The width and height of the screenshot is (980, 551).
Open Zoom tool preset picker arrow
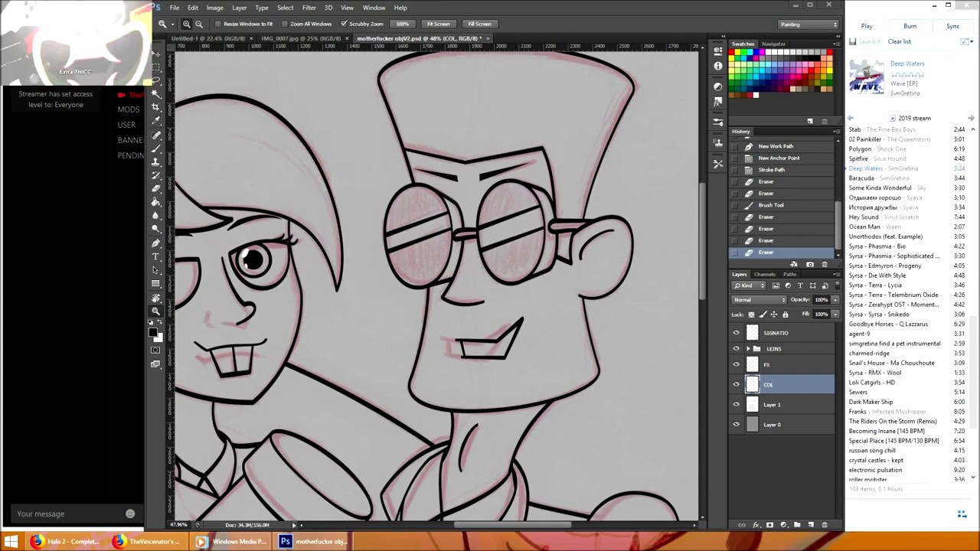[172, 24]
